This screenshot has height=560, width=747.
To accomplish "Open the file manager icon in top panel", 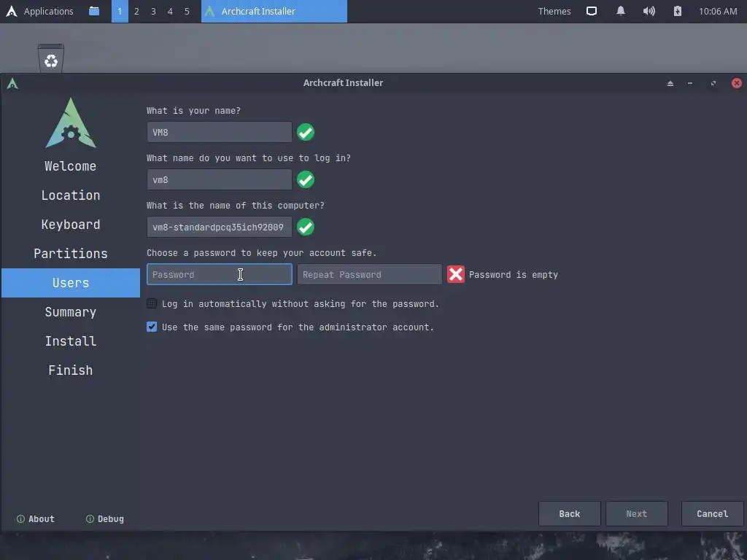I will 94,11.
